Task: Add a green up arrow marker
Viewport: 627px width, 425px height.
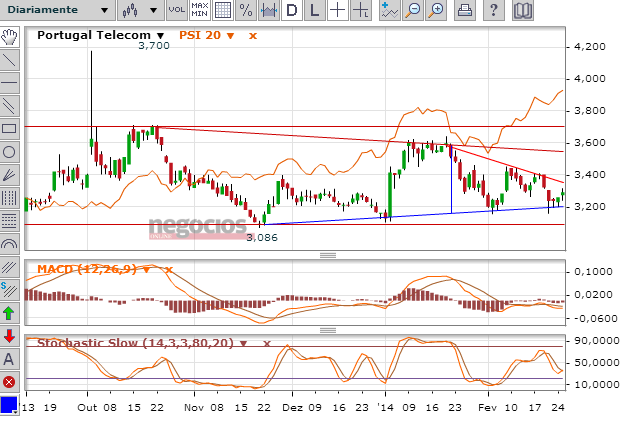Action: 9,313
